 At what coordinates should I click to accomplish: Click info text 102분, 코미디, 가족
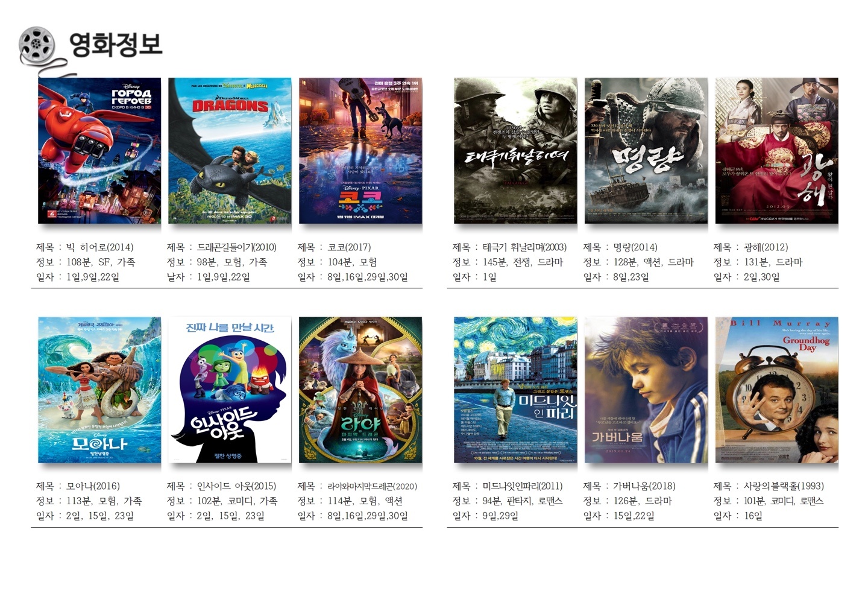coord(237,501)
